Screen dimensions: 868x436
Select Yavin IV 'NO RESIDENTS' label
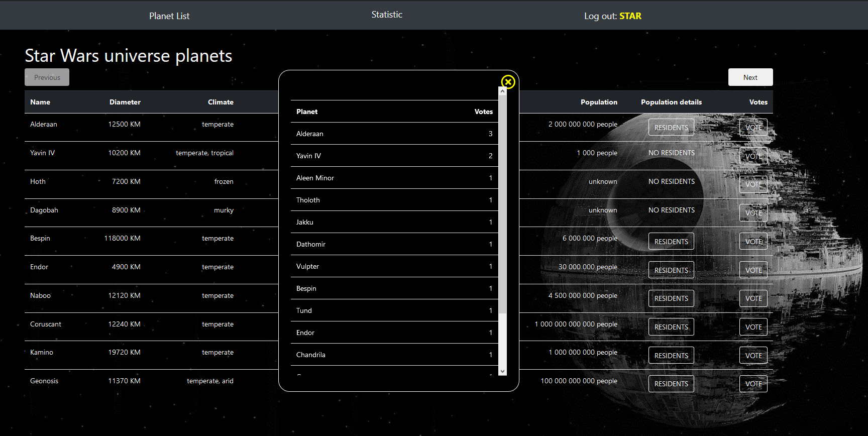click(671, 153)
